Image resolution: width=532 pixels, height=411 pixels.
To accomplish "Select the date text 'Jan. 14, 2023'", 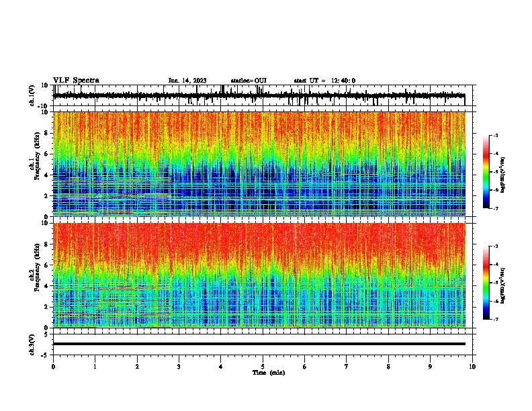I will click(x=187, y=81).
